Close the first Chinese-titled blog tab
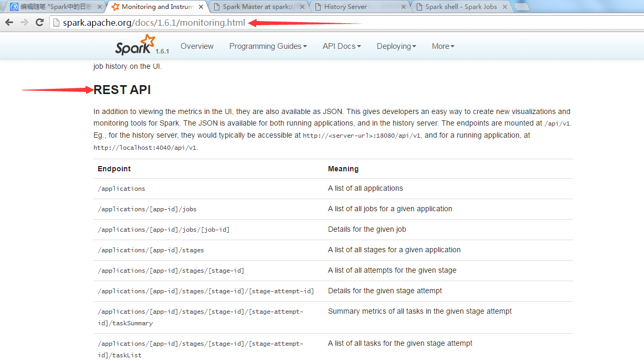The height and width of the screenshot is (361, 644). tap(99, 7)
